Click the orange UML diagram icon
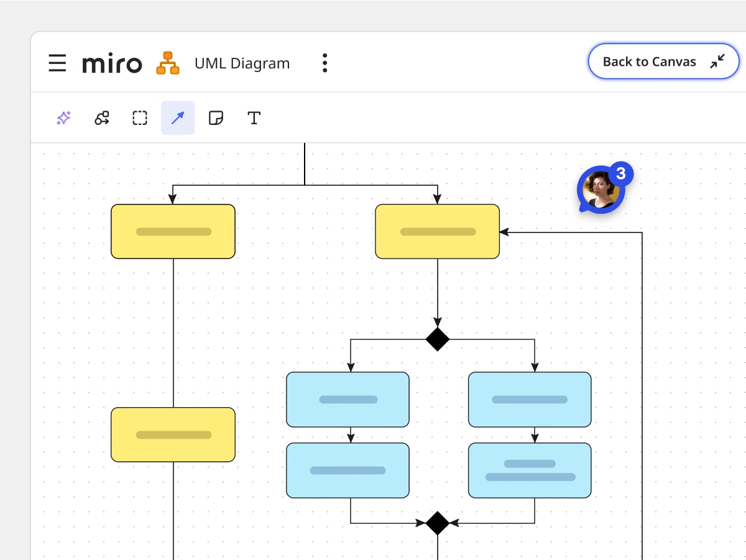746x560 pixels. point(168,63)
